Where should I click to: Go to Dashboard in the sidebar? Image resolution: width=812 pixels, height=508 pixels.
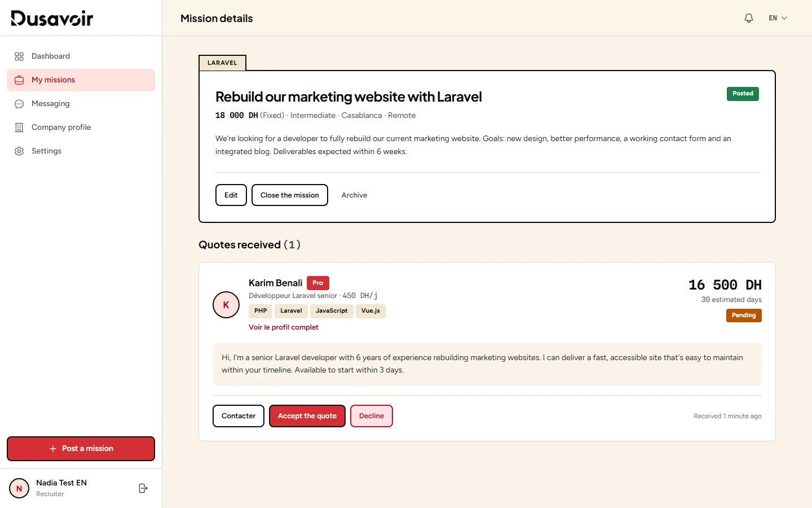(81, 56)
